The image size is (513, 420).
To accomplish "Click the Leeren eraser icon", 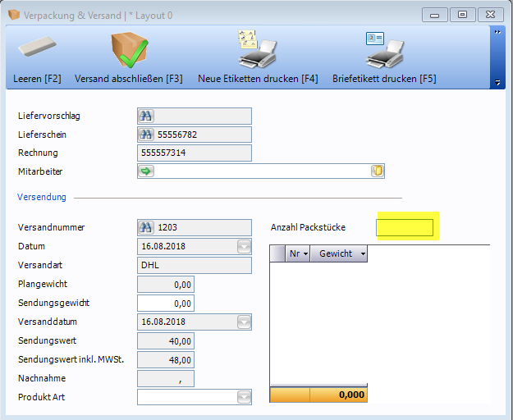I will click(x=36, y=49).
